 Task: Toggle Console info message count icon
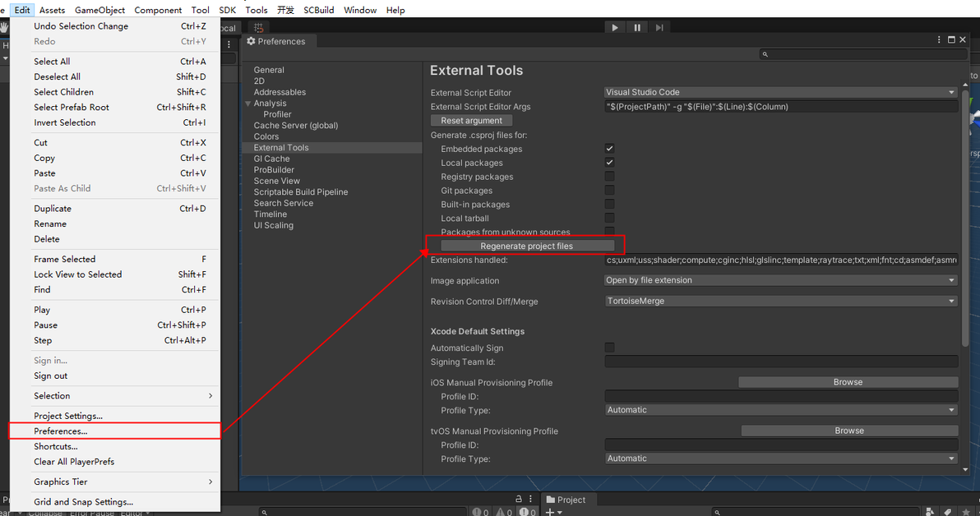click(x=480, y=512)
